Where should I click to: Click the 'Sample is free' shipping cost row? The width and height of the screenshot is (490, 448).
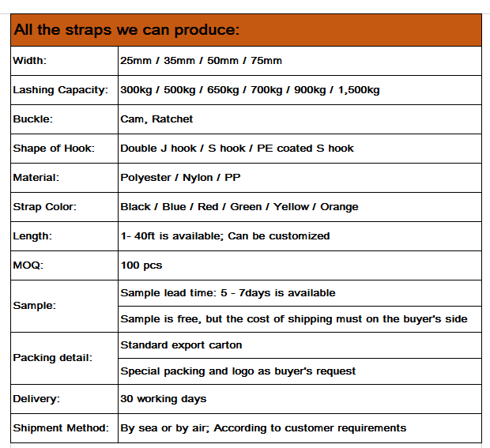pos(300,319)
